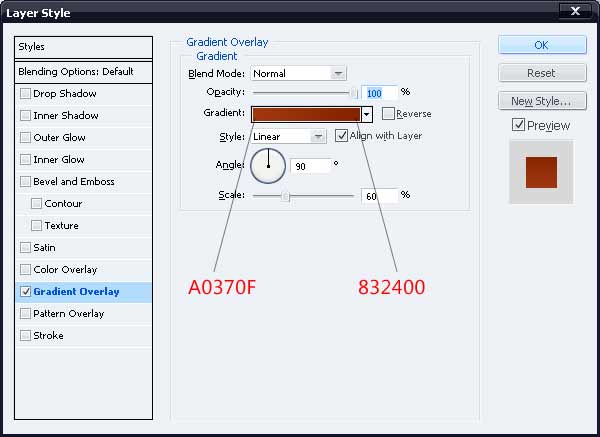Viewport: 600px width, 437px height.
Task: Enable the Drop Shadow checkbox
Action: (26, 94)
